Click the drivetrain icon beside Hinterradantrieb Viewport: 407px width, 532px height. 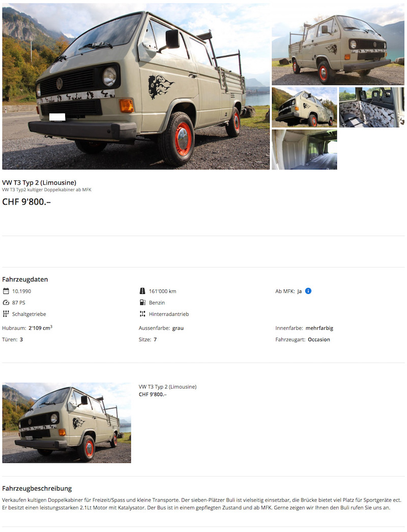[142, 314]
